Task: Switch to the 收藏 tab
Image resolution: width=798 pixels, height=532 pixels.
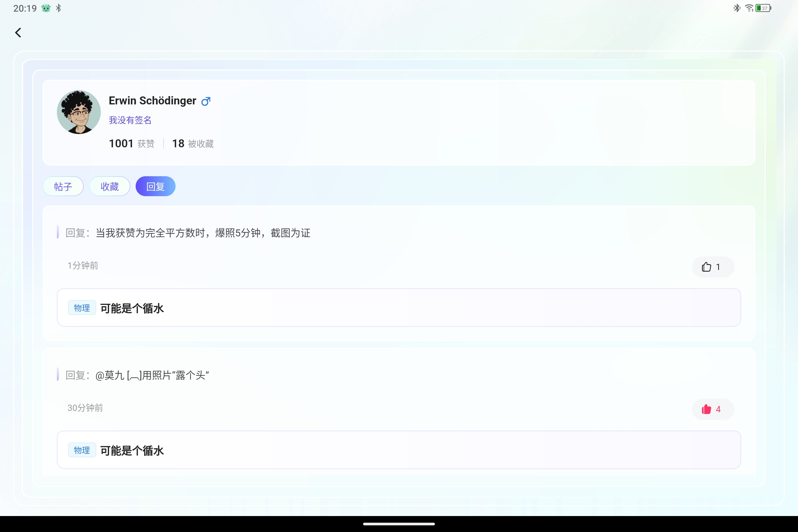Action: (110, 186)
